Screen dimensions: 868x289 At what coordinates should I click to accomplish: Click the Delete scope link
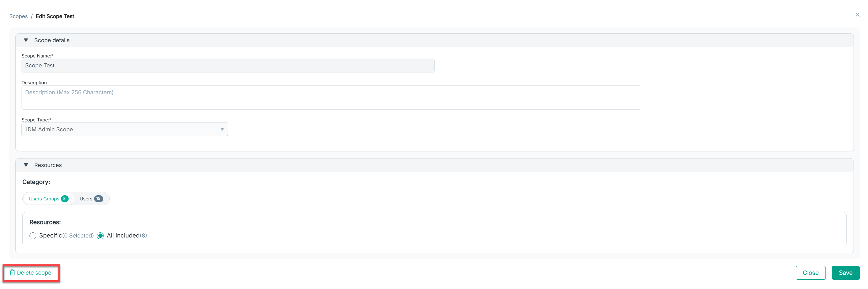[34, 273]
